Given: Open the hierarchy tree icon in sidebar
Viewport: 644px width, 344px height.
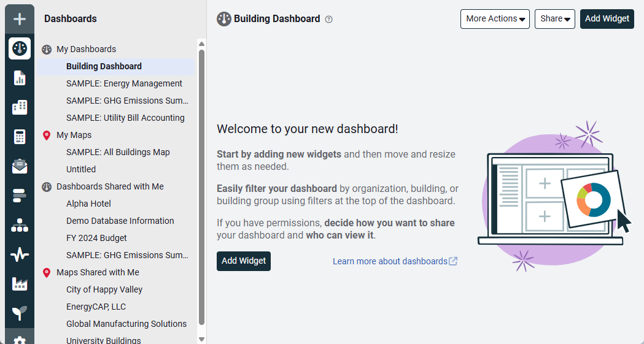Looking at the screenshot, I should click(x=20, y=225).
